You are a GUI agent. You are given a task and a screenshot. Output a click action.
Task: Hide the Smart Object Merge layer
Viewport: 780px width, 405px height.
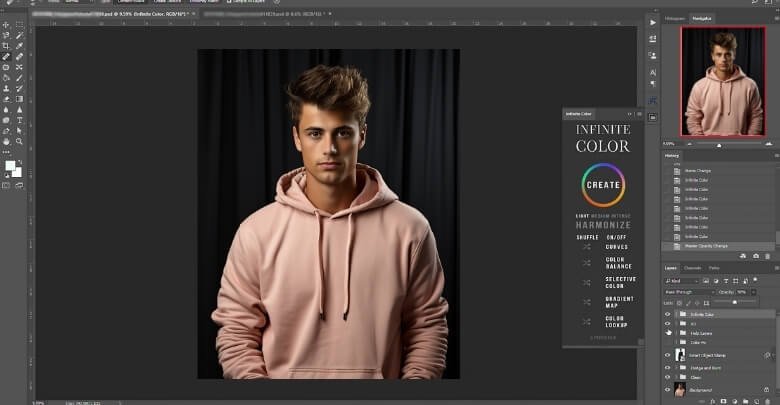point(668,355)
